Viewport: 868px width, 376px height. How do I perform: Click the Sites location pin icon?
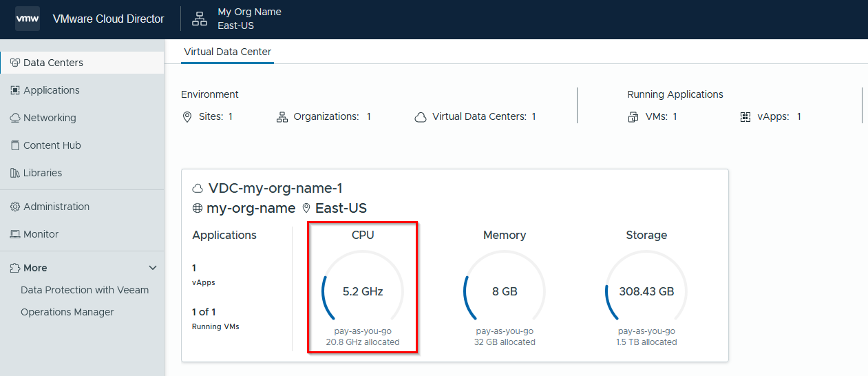pyautogui.click(x=187, y=117)
